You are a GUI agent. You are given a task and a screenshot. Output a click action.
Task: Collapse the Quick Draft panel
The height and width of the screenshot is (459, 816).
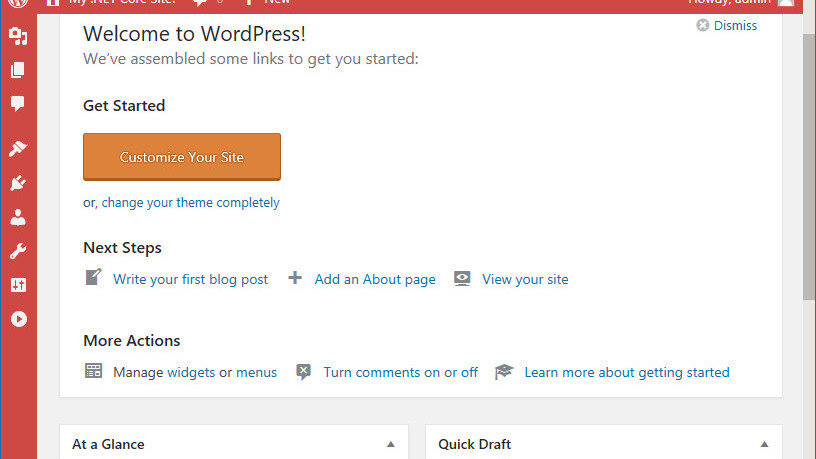[x=764, y=444]
